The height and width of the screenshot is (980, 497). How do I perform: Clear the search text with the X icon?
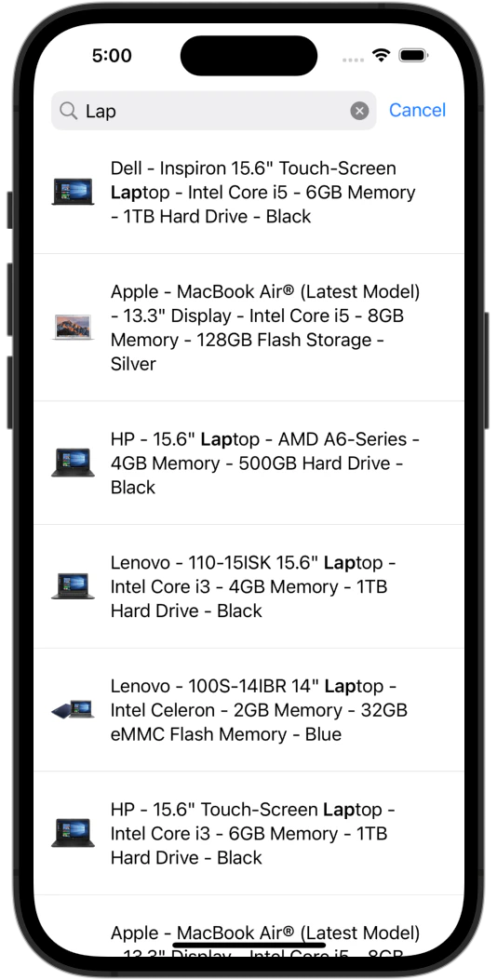click(x=359, y=112)
